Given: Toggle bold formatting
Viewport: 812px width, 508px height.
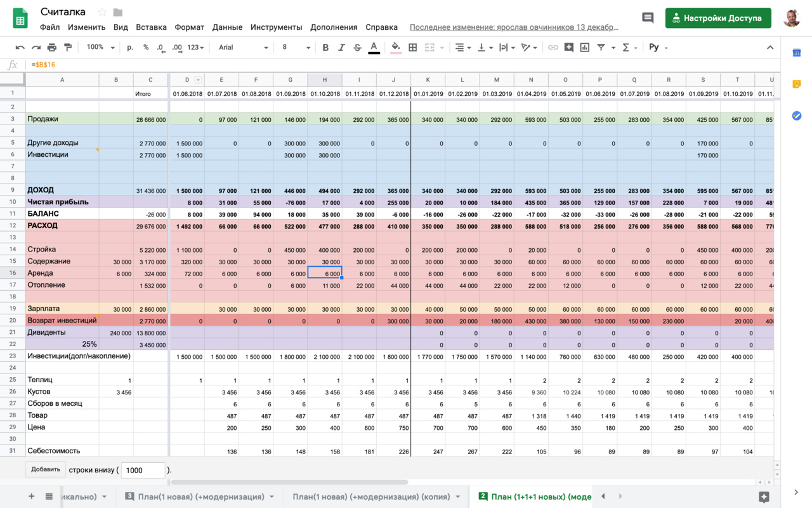Looking at the screenshot, I should (x=325, y=48).
